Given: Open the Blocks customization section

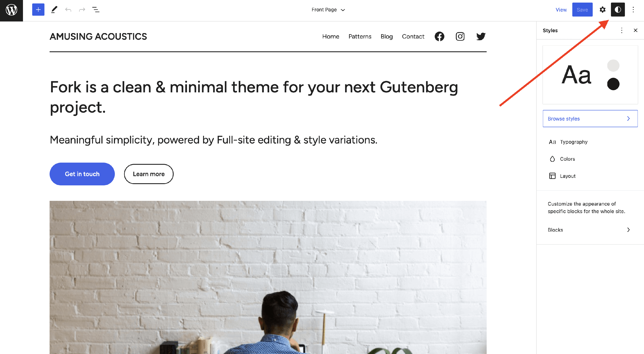Looking at the screenshot, I should (589, 230).
